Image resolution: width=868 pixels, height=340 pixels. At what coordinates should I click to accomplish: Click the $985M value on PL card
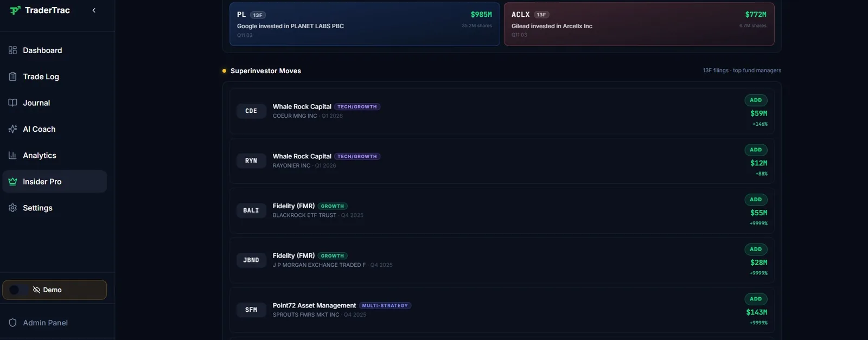tap(481, 15)
